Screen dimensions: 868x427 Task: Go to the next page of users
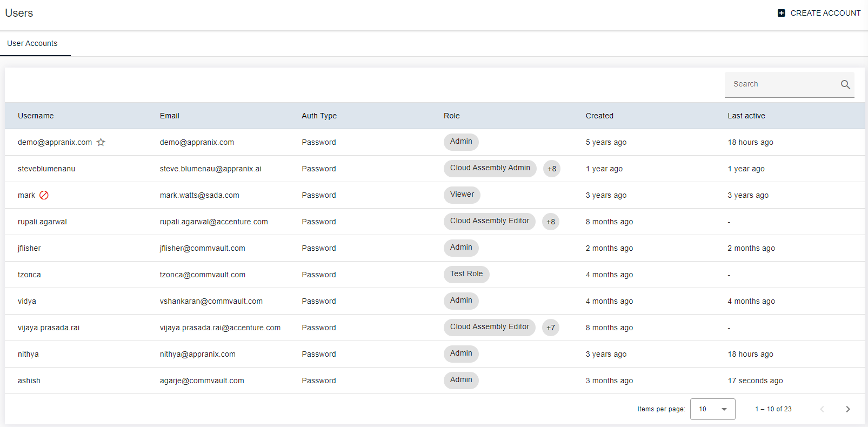pyautogui.click(x=848, y=409)
